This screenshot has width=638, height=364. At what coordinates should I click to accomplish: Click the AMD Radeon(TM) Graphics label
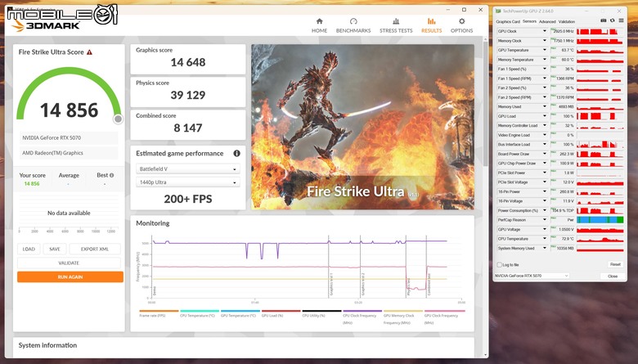[52, 153]
